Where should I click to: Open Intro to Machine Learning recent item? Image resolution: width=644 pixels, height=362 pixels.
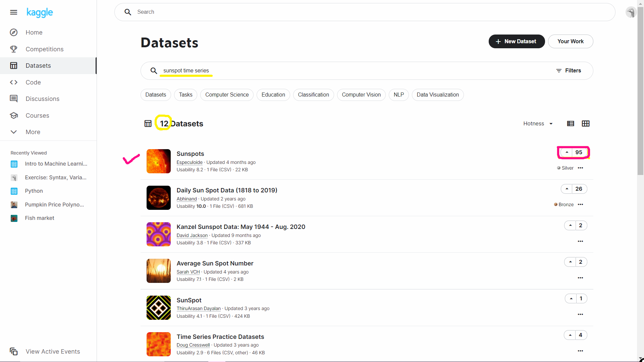pos(49,164)
